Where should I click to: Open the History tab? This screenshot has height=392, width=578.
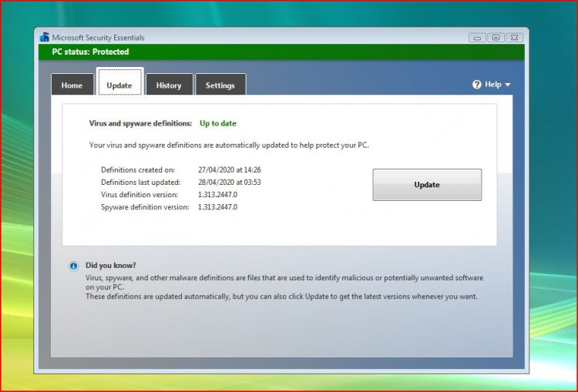169,85
